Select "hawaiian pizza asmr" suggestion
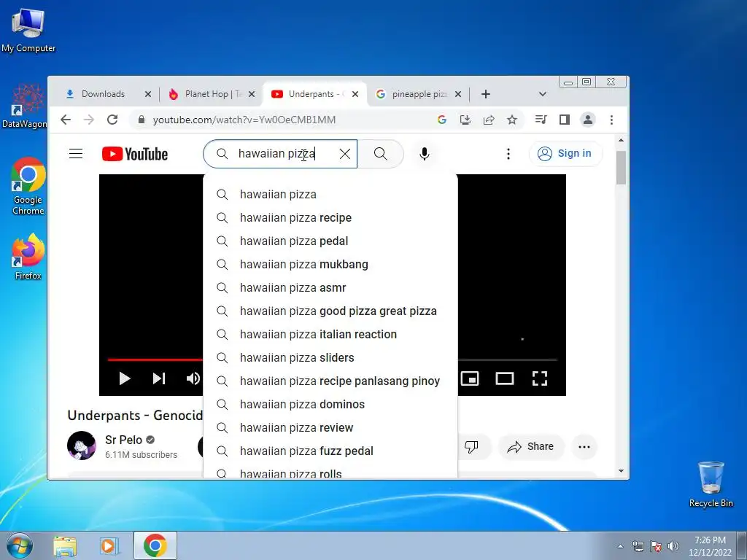 pos(330,287)
